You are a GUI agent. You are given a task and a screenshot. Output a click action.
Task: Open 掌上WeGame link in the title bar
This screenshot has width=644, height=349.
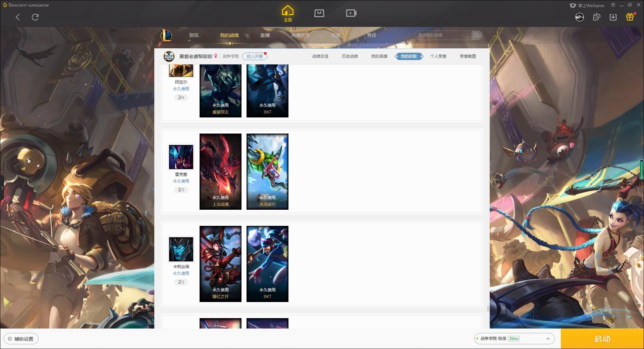(587, 5)
